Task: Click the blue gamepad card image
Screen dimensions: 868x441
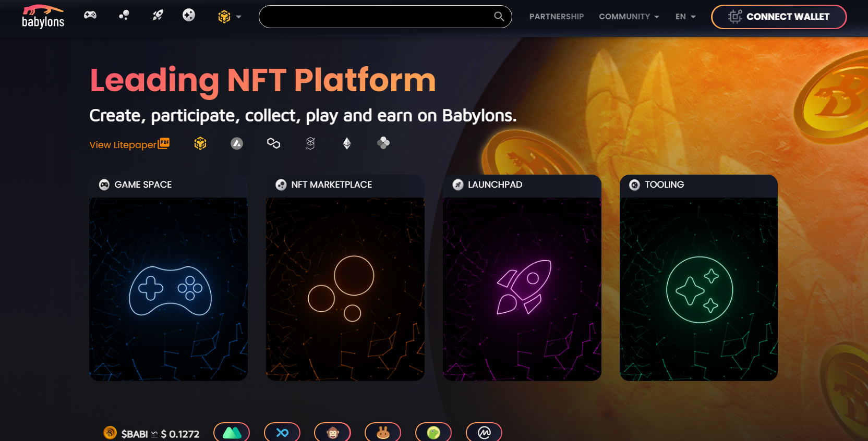Action: coord(168,289)
